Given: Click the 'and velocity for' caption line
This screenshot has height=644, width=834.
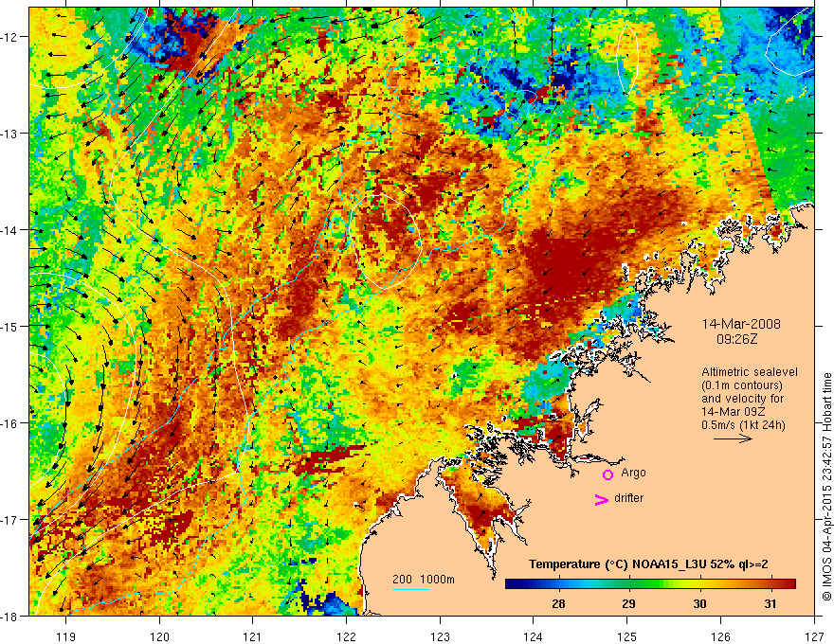Looking at the screenshot, I should click(742, 399).
